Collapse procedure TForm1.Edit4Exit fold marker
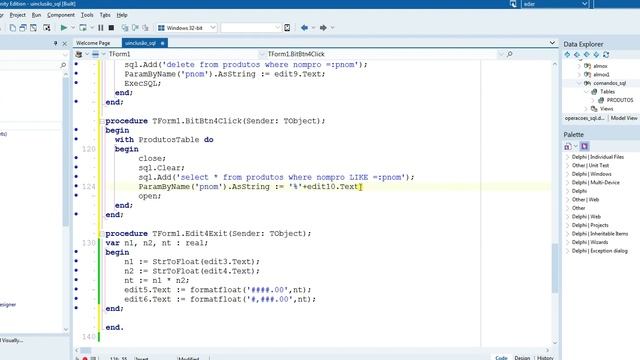The height and width of the screenshot is (360, 640). tap(102, 233)
